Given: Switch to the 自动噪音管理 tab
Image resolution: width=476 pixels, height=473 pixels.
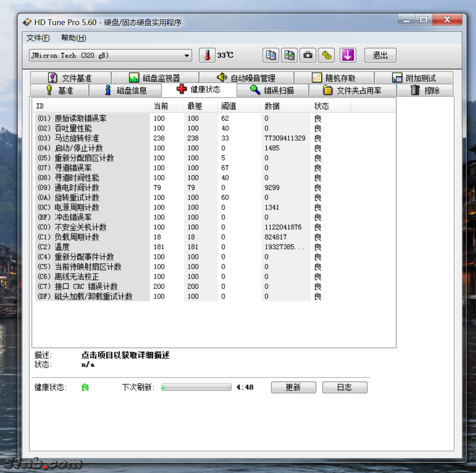Looking at the screenshot, I should coord(246,78).
